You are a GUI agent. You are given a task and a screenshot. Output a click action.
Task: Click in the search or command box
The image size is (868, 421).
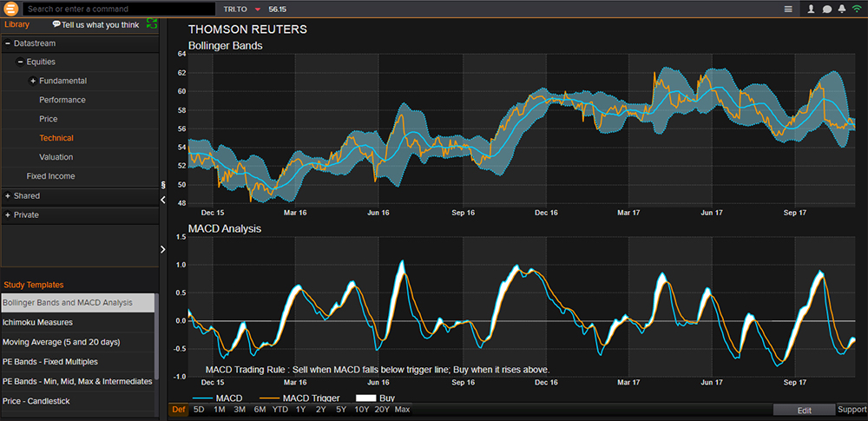119,9
